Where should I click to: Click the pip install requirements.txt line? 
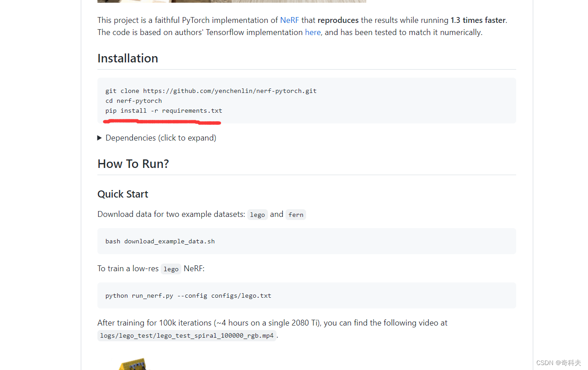[x=164, y=110]
